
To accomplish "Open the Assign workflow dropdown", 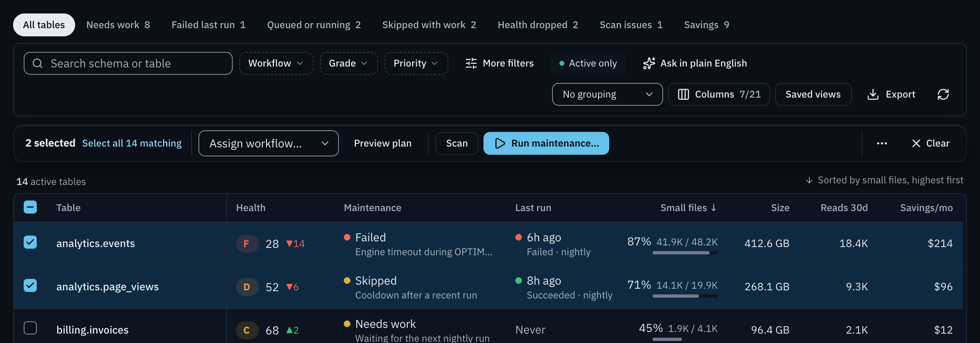I will [269, 143].
